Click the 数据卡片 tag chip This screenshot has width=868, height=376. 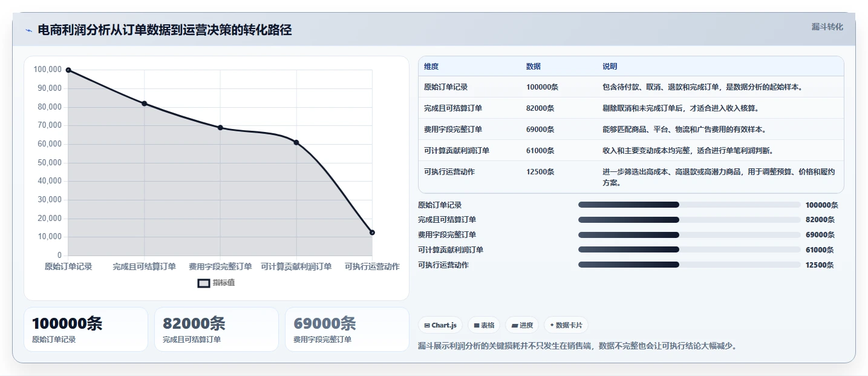tap(566, 325)
